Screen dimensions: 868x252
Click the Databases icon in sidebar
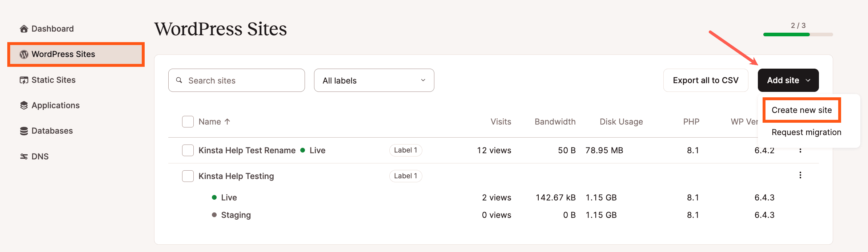click(24, 131)
